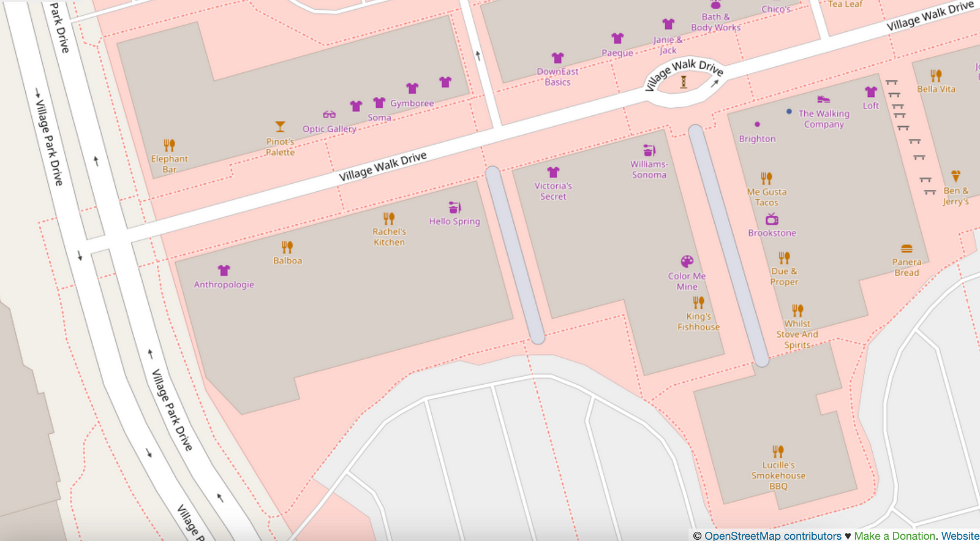
Task: Click the Anthropologie clothing icon
Action: [x=224, y=270]
